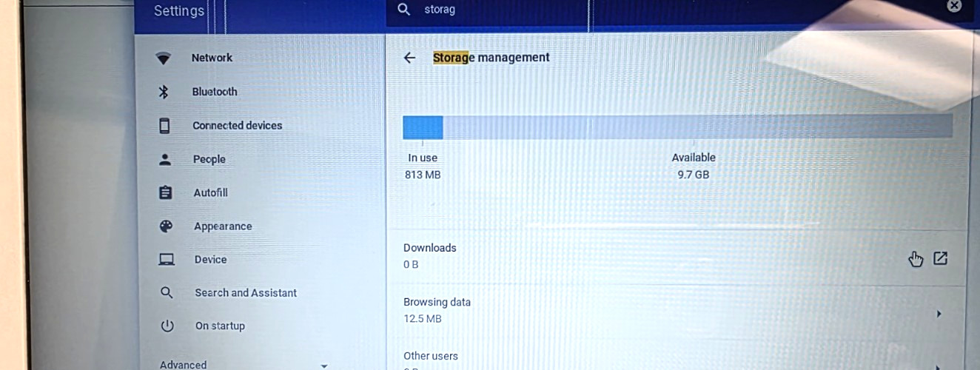Click the People person icon

point(165,159)
